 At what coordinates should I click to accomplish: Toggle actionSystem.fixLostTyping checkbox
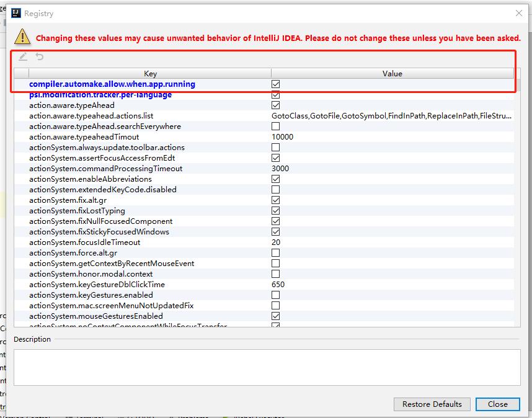[x=275, y=211]
